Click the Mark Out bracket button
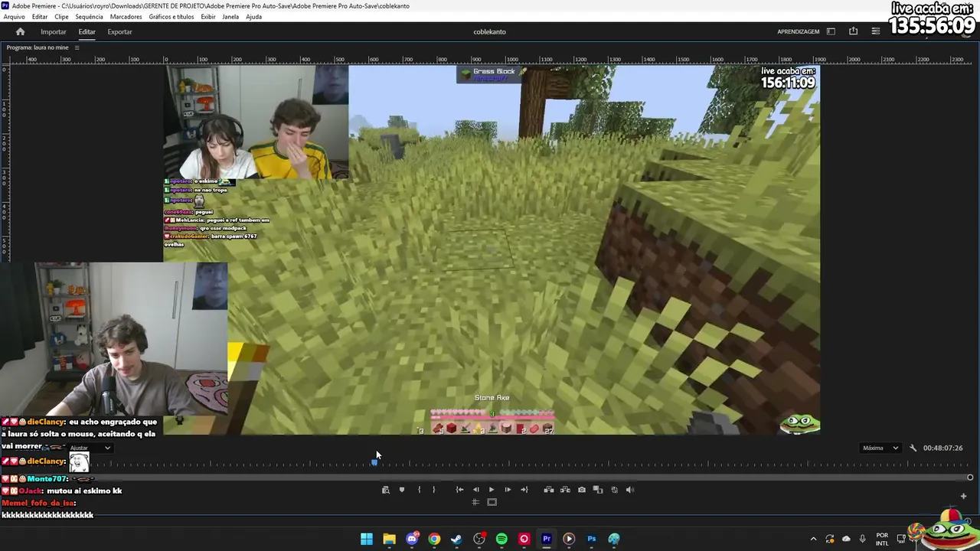This screenshot has width=980, height=551. coord(433,490)
